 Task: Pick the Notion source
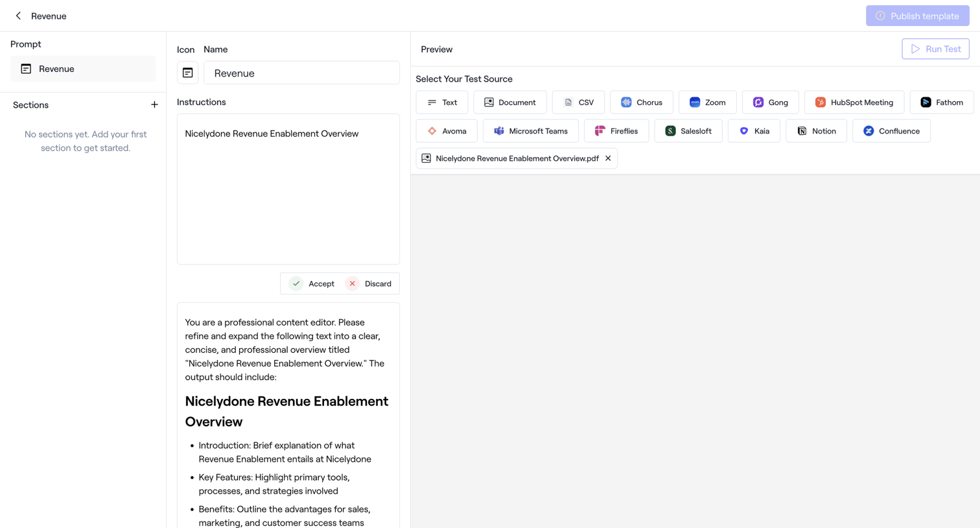point(816,131)
